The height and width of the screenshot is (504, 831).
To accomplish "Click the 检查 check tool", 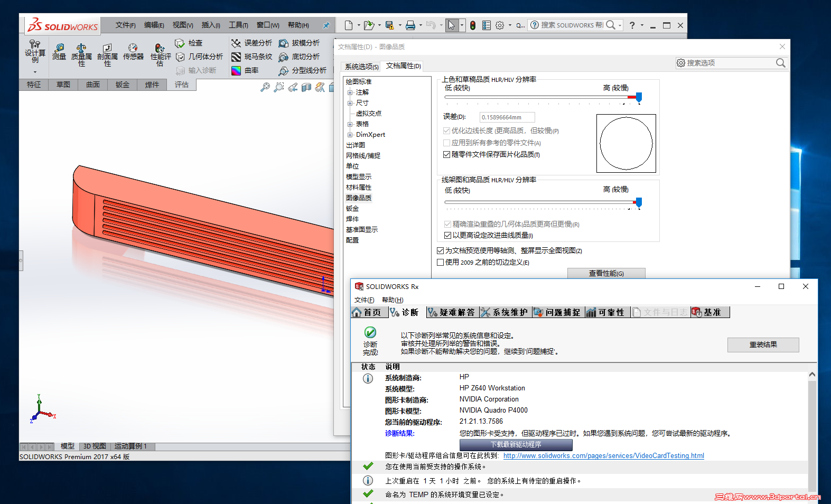I will pyautogui.click(x=189, y=43).
